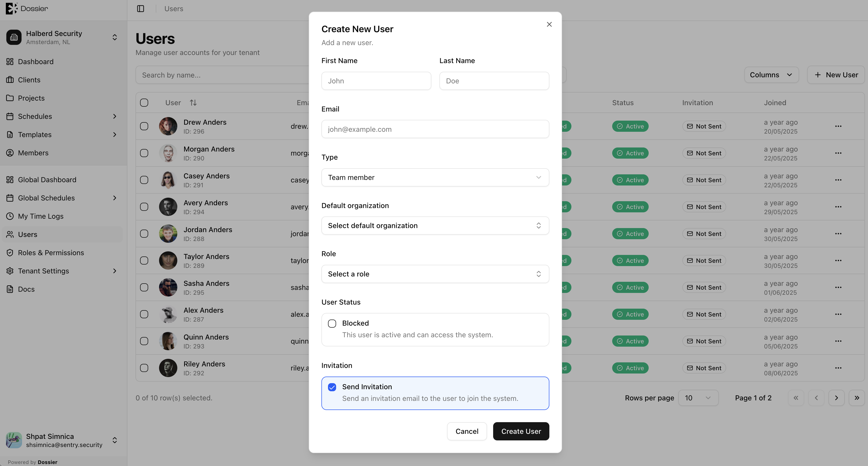Screen dimensions: 868x466
Task: Select the Avery Anders row checkbox
Action: pos(144,207)
